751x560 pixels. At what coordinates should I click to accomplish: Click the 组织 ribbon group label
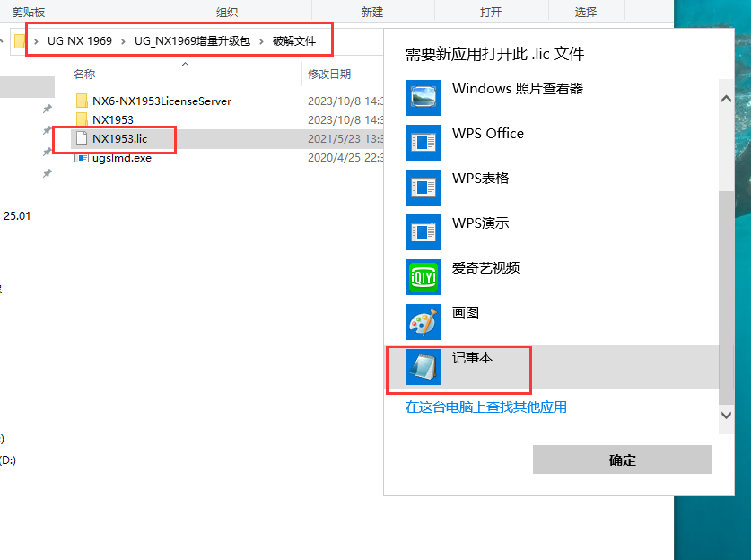tap(227, 12)
